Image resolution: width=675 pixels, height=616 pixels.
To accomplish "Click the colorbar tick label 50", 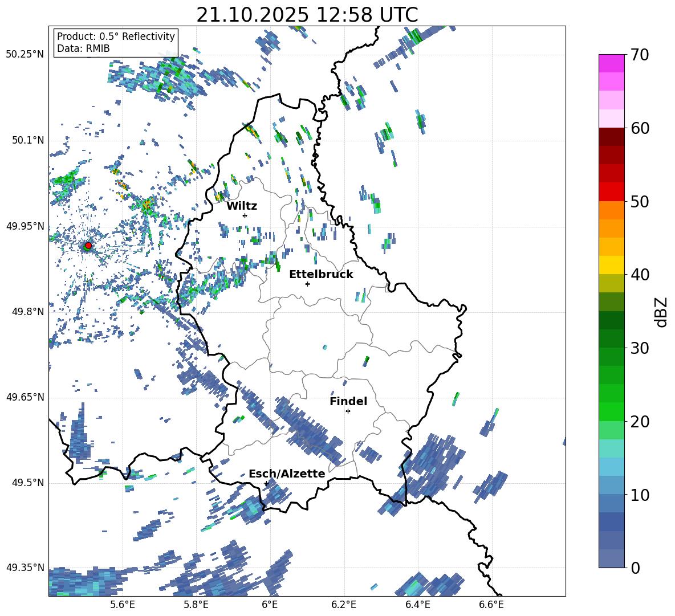I will (640, 202).
